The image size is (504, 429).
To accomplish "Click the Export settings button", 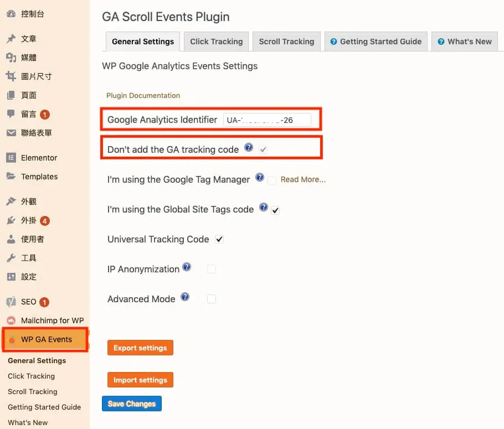I will point(140,348).
